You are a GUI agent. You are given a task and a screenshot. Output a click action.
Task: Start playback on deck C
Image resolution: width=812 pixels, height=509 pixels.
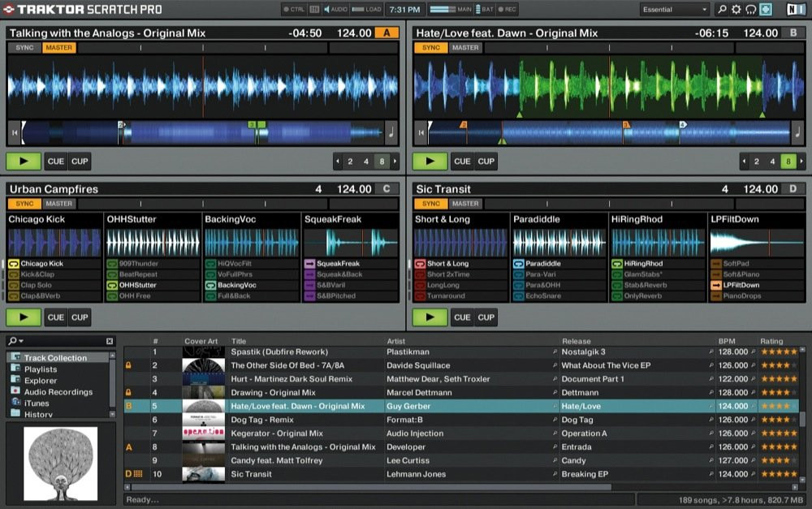click(x=23, y=317)
